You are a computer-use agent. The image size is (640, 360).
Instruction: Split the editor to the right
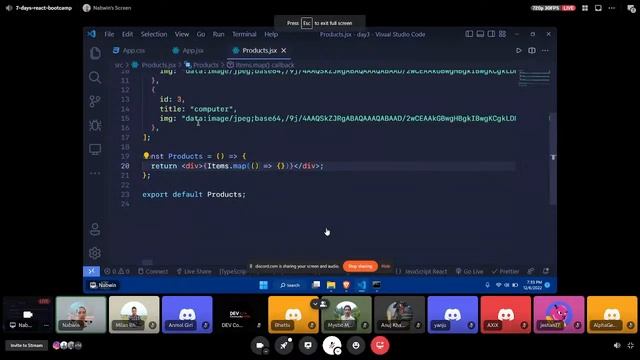tap(532, 51)
